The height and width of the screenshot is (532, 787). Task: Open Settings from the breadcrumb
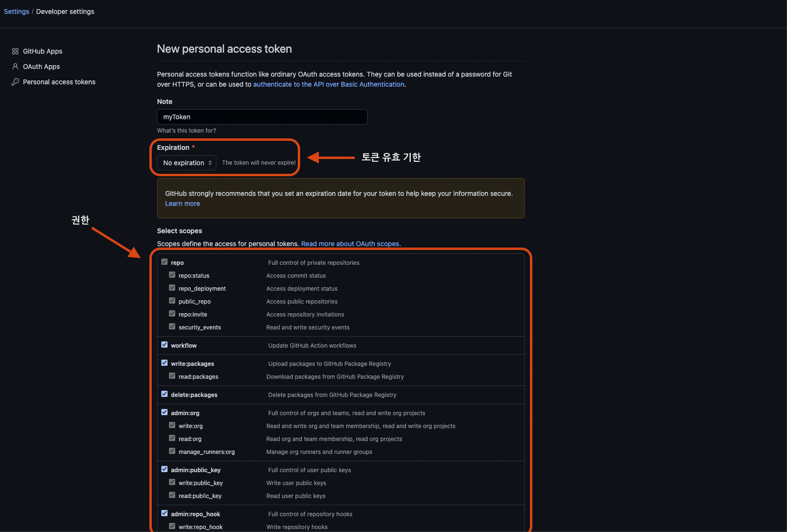click(16, 11)
